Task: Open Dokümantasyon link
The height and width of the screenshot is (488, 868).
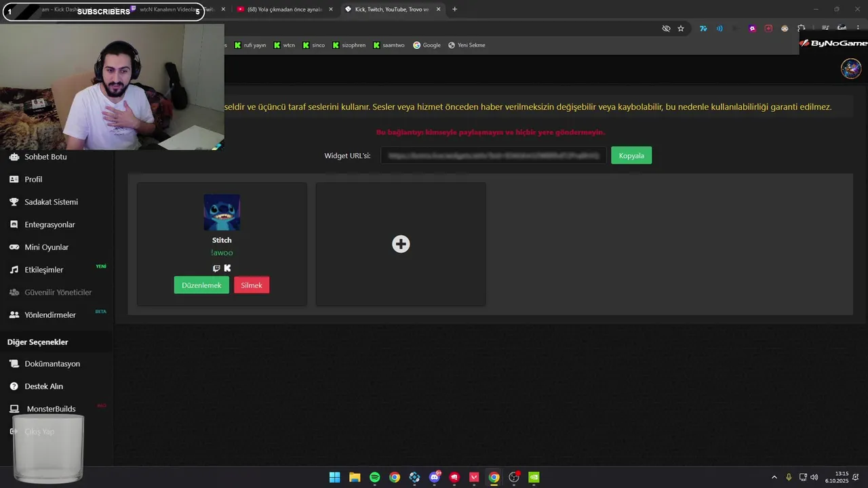Action: pos(52,364)
